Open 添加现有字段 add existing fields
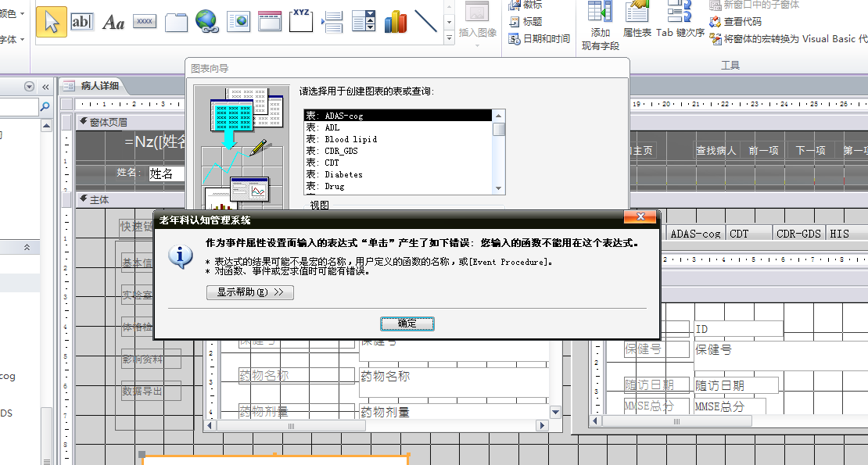Image resolution: width=868 pixels, height=465 pixels. tap(601, 25)
